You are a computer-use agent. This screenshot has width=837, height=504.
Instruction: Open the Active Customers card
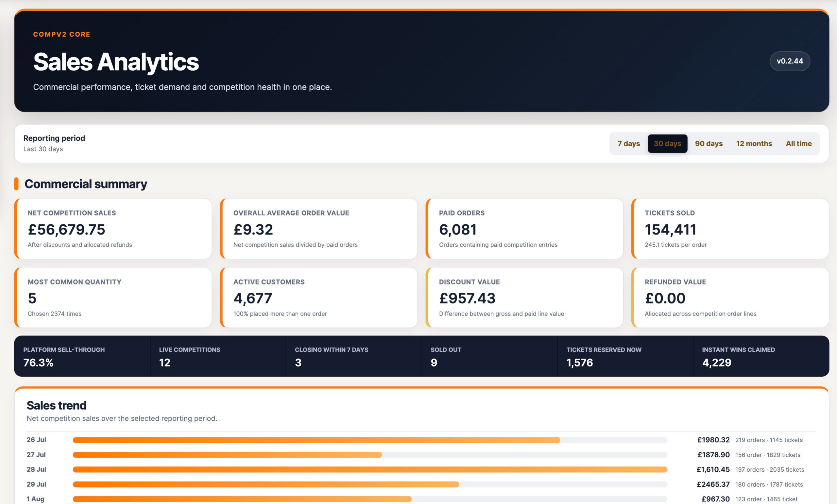coord(319,297)
